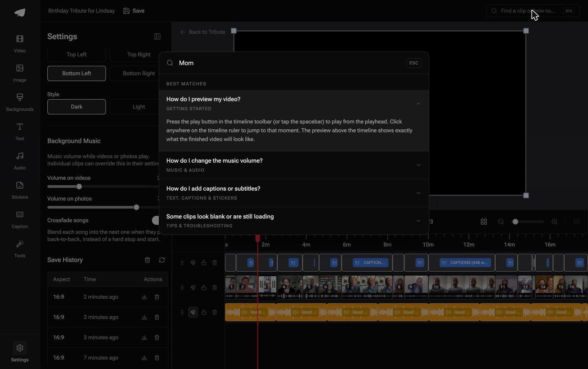Open the Backgrounds panel
Screen dimensions: 588x369
[x=20, y=102]
